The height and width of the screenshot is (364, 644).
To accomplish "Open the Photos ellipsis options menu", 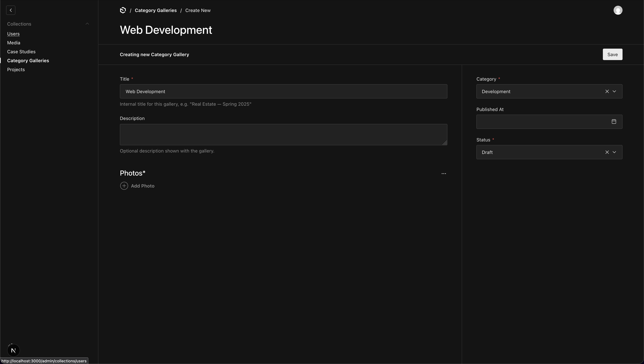I will 444,173.
